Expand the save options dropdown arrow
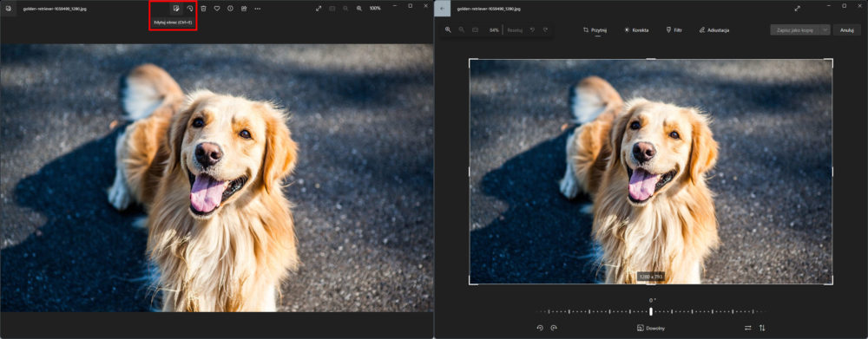This screenshot has width=868, height=339. [825, 30]
